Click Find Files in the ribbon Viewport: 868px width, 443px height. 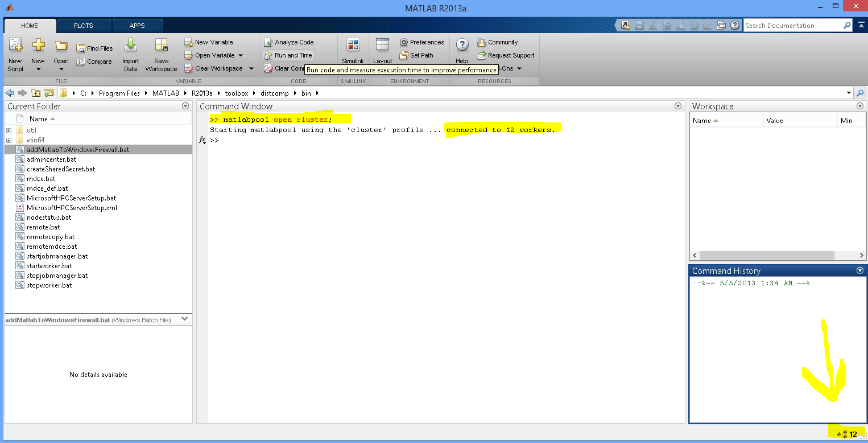(x=94, y=48)
